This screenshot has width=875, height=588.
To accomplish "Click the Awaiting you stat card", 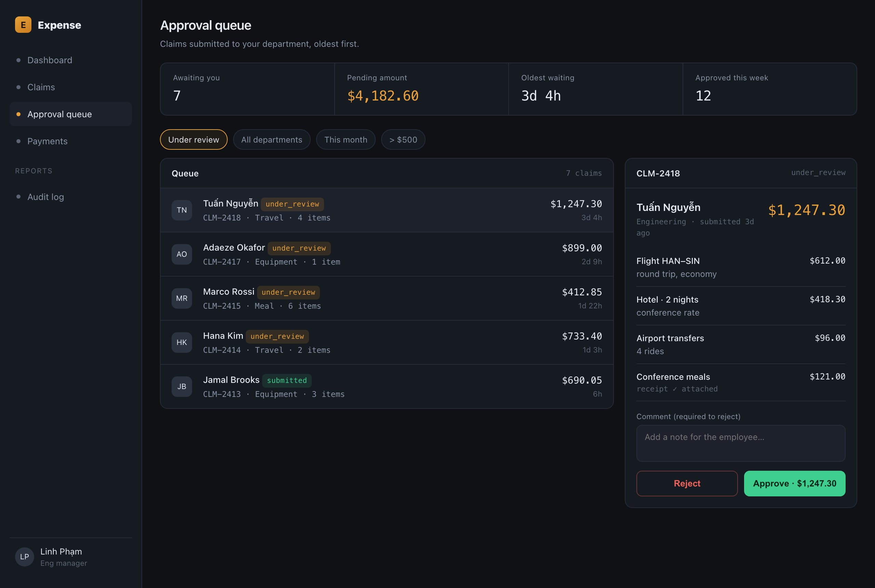I will (247, 89).
